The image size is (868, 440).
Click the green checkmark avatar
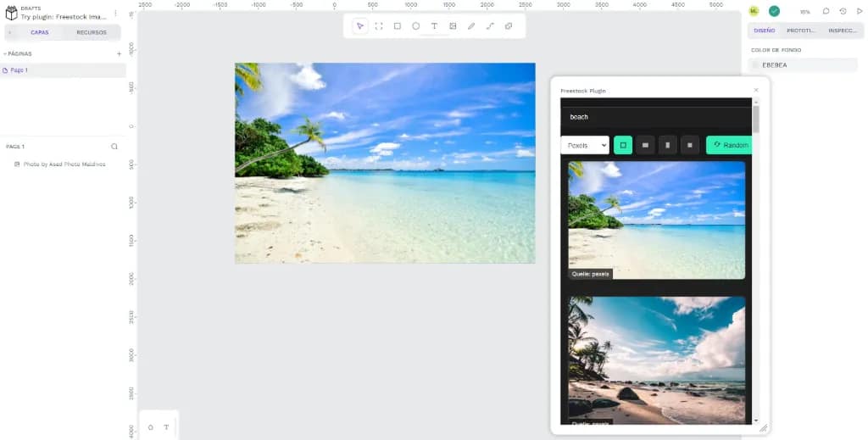pyautogui.click(x=774, y=11)
